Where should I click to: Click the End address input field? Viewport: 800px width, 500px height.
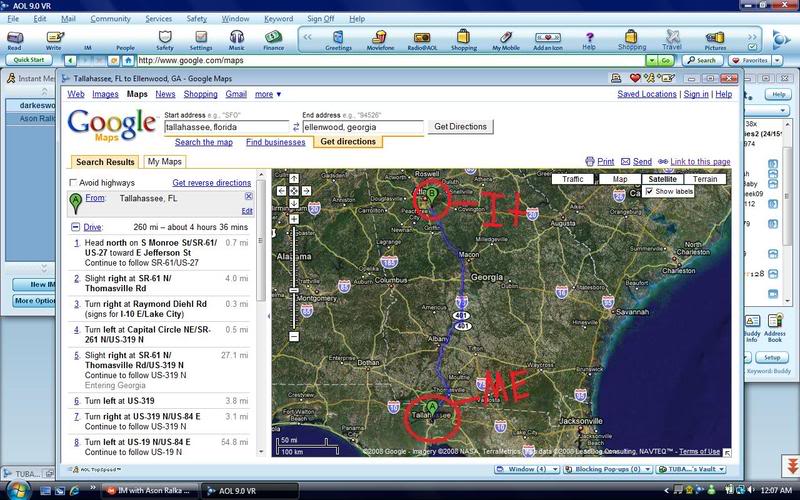click(363, 127)
